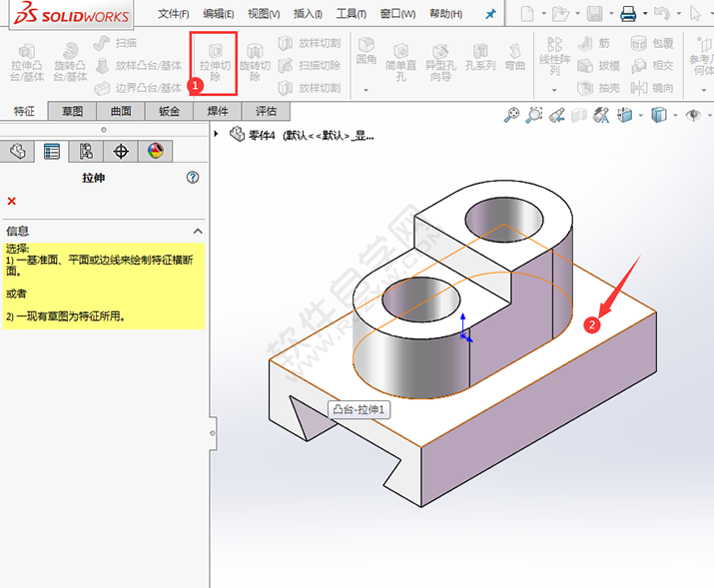The height and width of the screenshot is (588, 714).
Task: Click the Previous View icon
Action: point(556,115)
